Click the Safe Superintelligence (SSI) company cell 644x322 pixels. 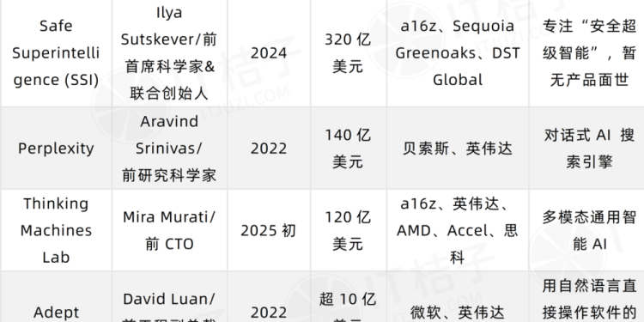(56, 53)
